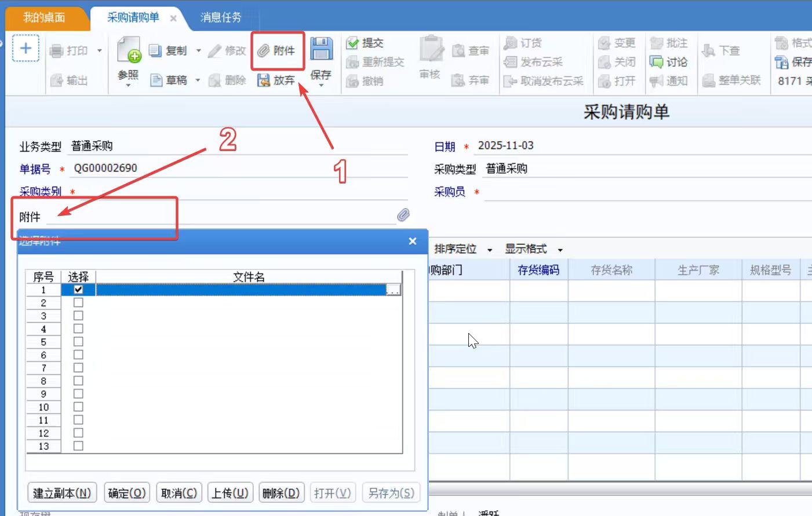Click the 放弃 discard icon
Viewport: 812px width, 516px height.
(264, 80)
